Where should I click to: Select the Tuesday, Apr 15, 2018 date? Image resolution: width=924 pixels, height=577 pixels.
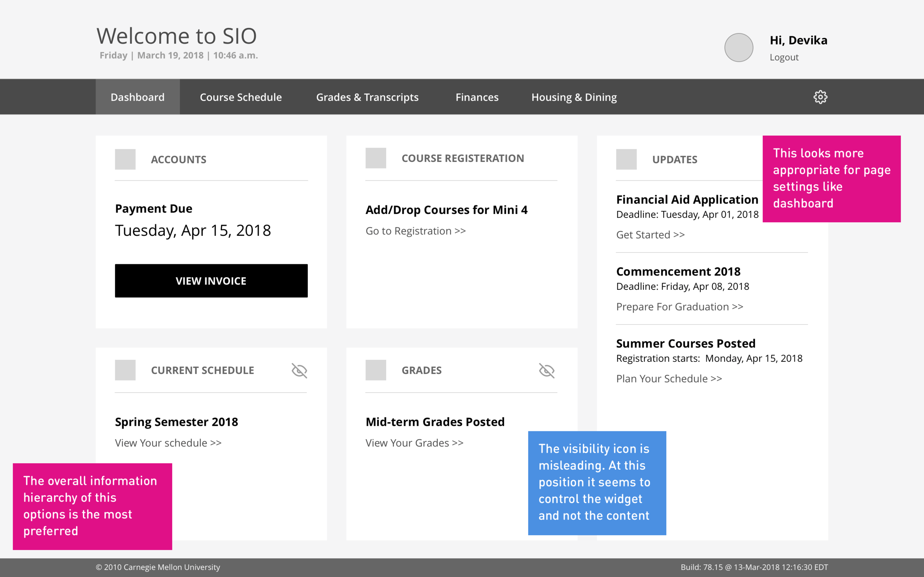193,230
